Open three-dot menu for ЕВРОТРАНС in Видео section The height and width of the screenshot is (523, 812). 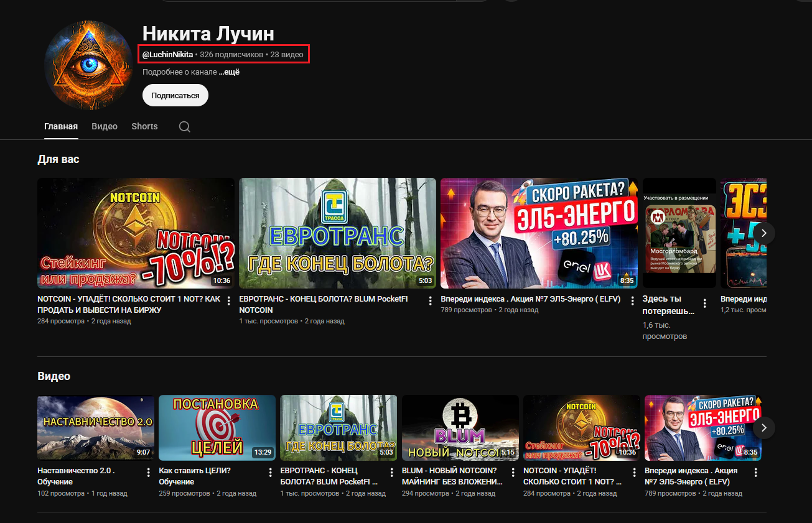(x=392, y=473)
